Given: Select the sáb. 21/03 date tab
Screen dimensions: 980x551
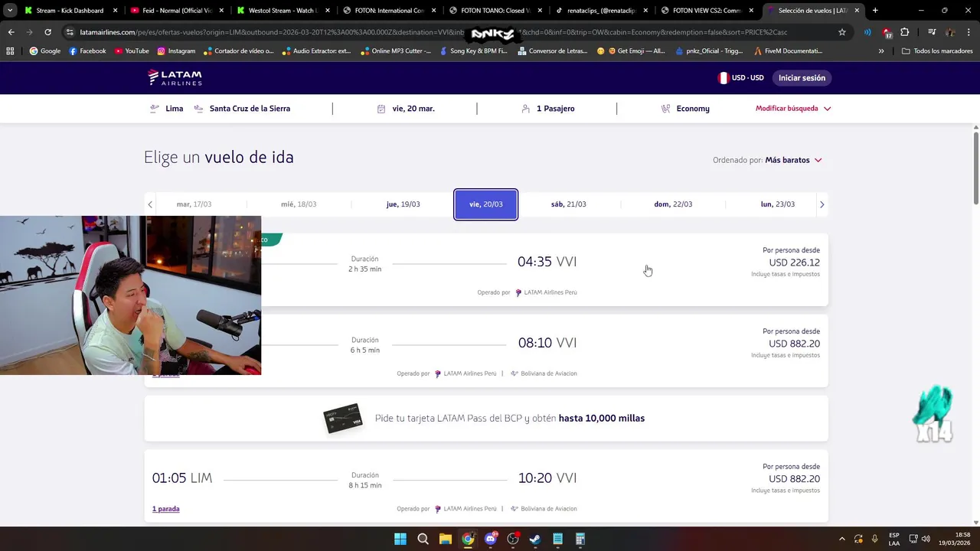Looking at the screenshot, I should [569, 204].
